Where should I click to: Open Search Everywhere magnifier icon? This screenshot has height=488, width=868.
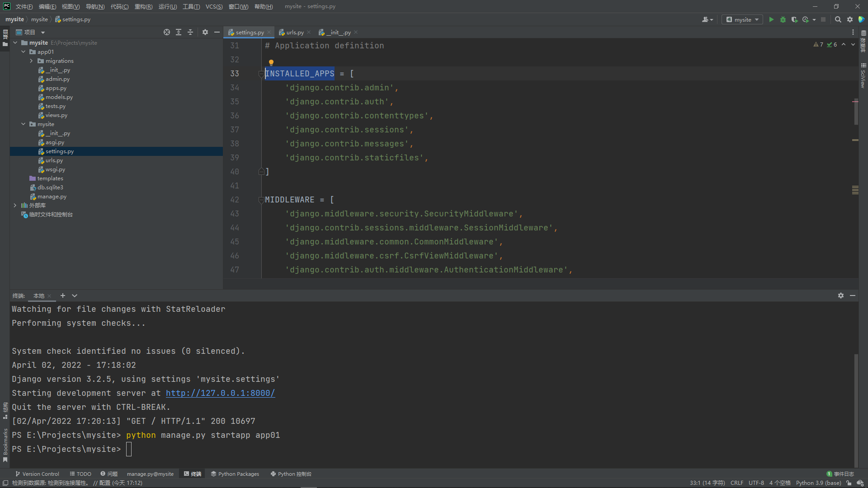point(838,19)
